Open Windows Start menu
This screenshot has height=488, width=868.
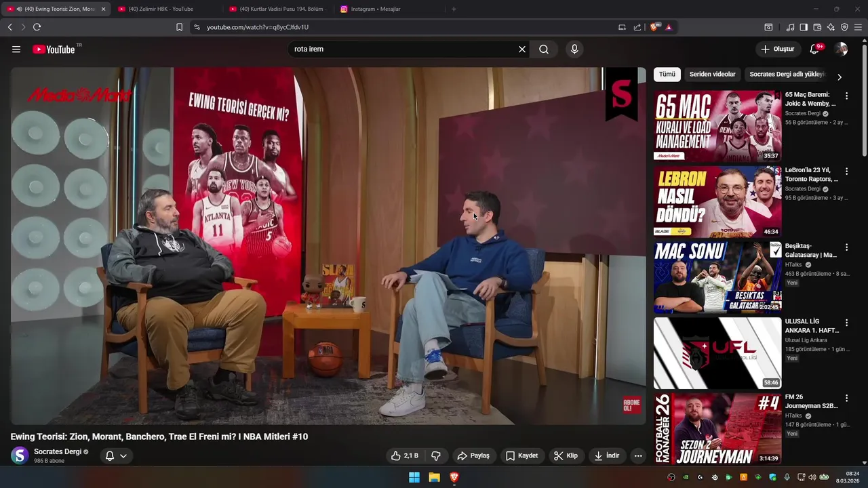click(x=414, y=477)
